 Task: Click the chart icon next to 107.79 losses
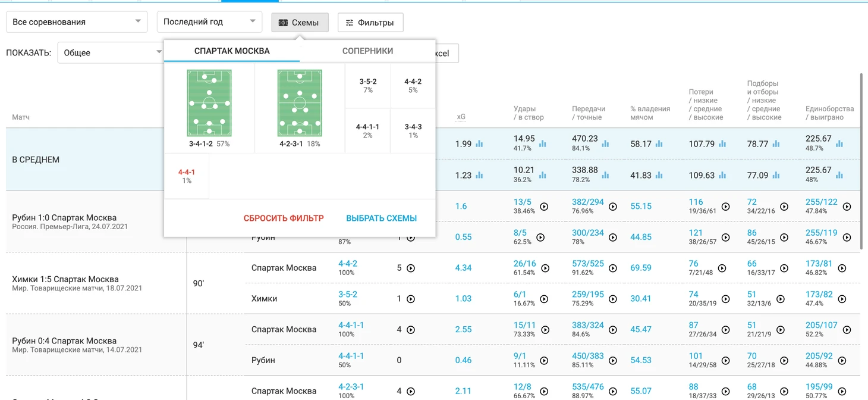click(x=722, y=144)
